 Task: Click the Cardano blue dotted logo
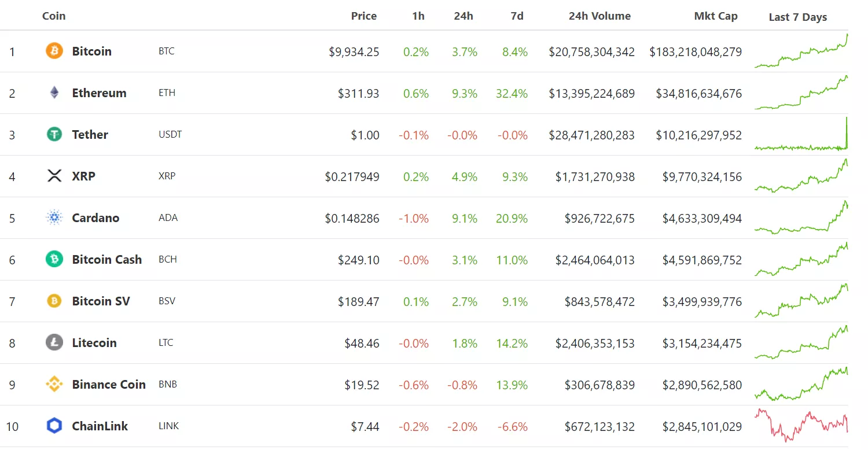54,217
